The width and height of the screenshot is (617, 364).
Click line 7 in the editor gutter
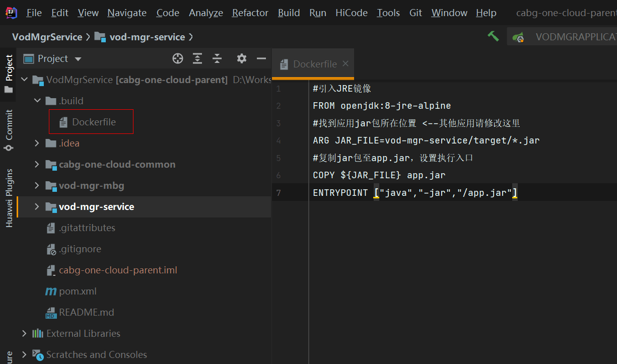279,193
